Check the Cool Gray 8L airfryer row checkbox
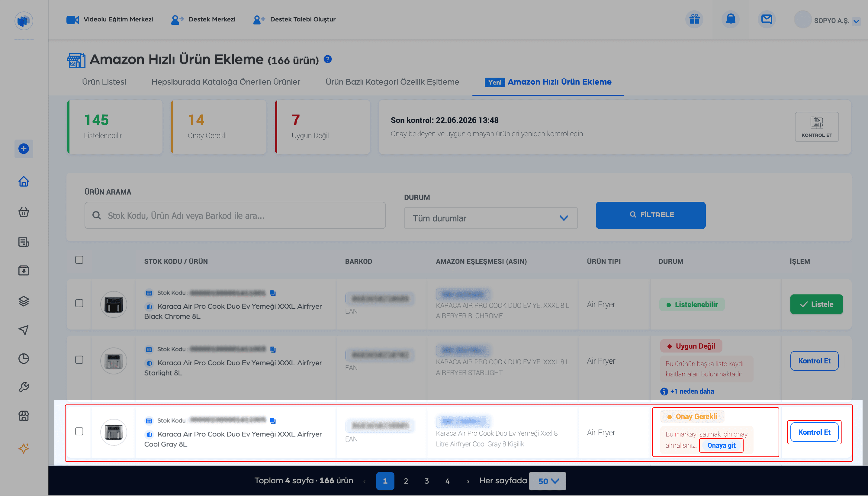 tap(79, 431)
